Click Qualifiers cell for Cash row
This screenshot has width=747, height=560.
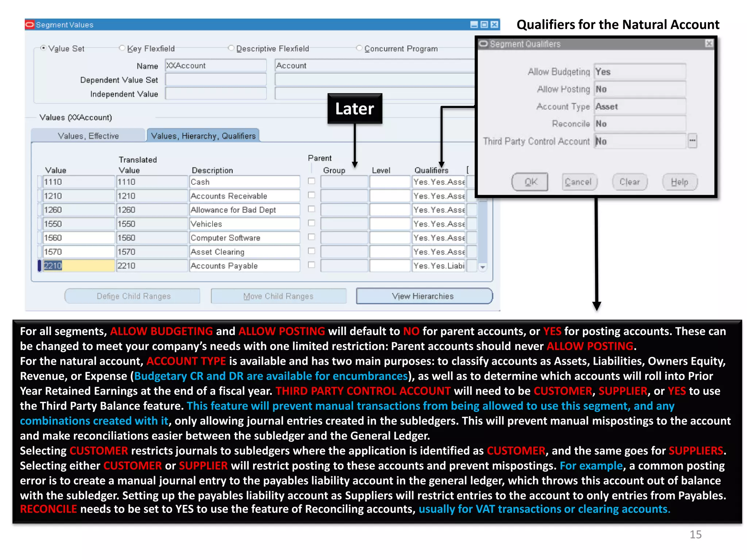pos(439,182)
